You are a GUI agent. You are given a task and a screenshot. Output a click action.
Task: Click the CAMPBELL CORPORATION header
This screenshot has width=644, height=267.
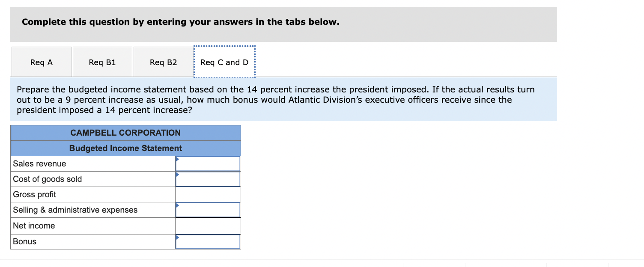[x=126, y=133]
